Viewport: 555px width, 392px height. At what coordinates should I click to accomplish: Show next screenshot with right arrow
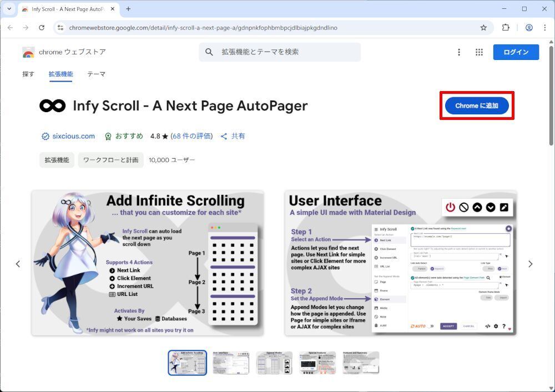click(x=530, y=264)
